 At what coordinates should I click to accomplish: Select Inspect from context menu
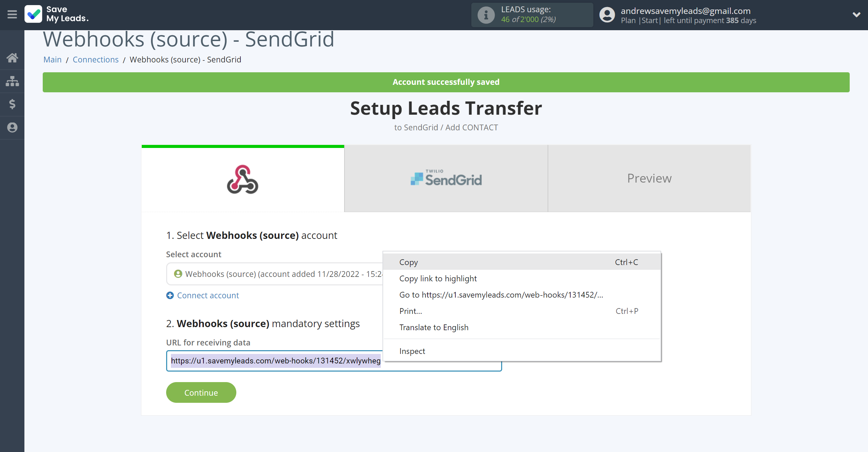coord(412,351)
